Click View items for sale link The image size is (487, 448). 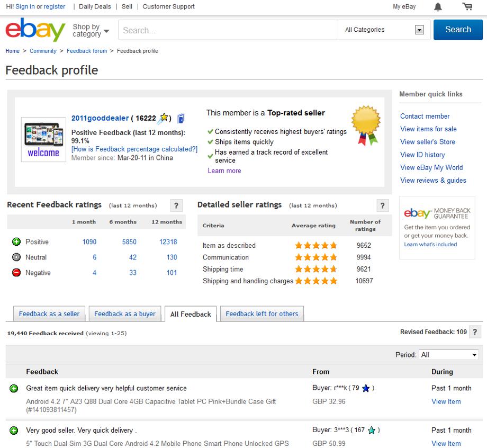tap(428, 129)
